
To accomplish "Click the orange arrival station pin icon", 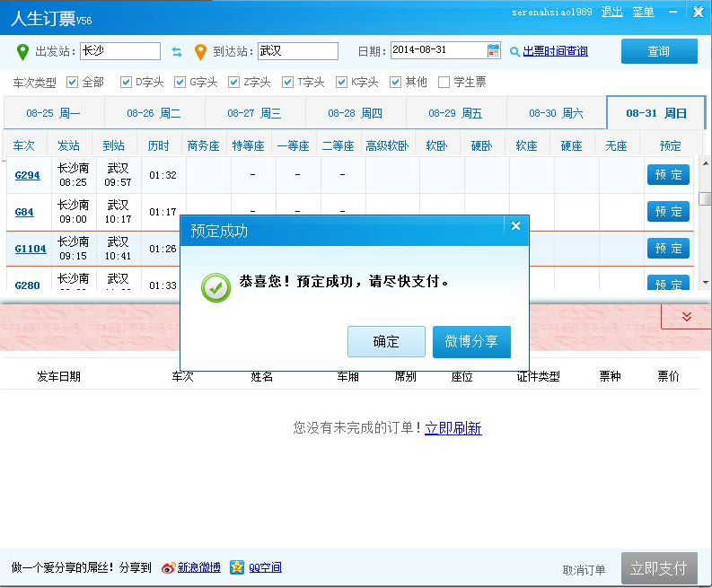I will pyautogui.click(x=200, y=51).
